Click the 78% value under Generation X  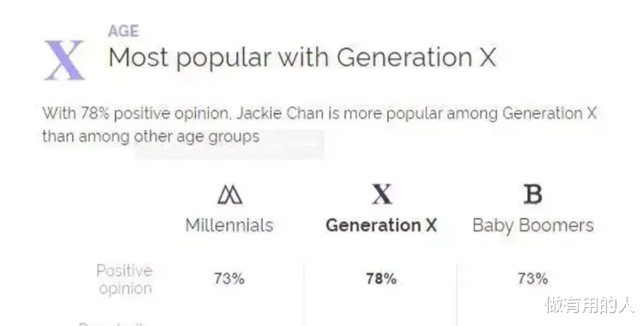click(381, 279)
